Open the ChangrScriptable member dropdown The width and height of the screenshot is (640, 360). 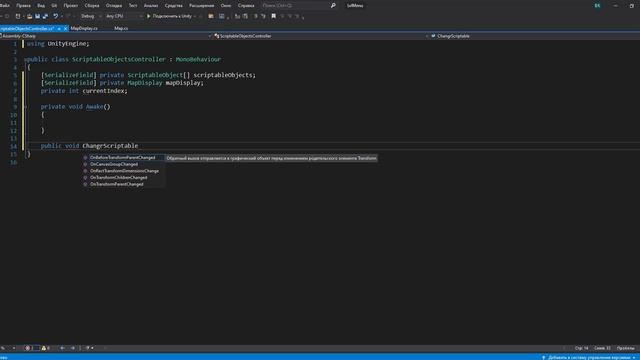535,36
